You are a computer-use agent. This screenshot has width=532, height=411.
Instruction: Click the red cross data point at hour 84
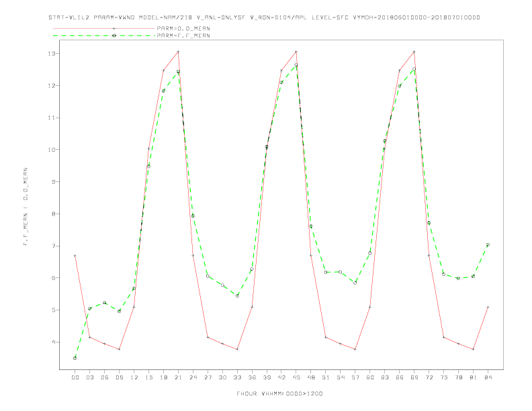[x=488, y=307]
